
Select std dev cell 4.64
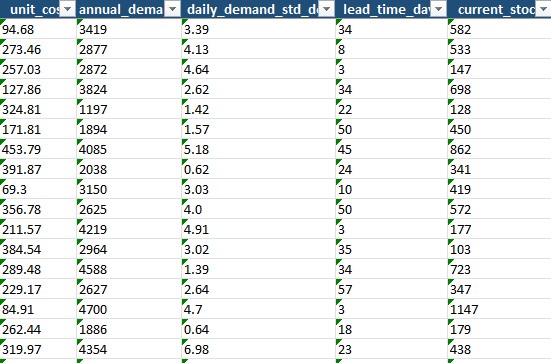pyautogui.click(x=258, y=69)
